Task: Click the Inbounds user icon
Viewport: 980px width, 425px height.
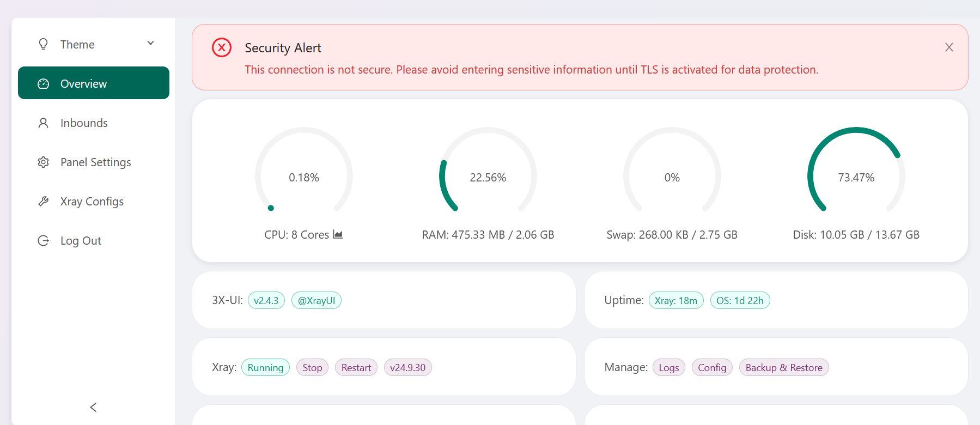Action: 44,123
